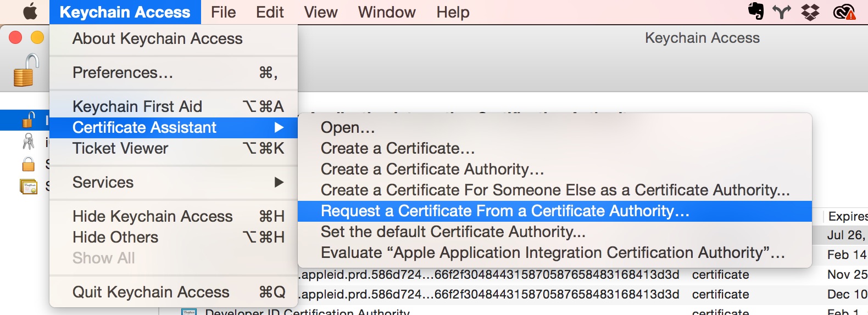Choose Keychain First Aid

pyautogui.click(x=174, y=106)
